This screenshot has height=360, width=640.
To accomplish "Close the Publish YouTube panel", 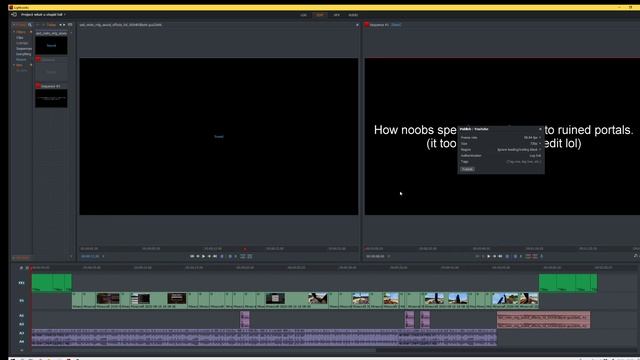I will [x=540, y=129].
